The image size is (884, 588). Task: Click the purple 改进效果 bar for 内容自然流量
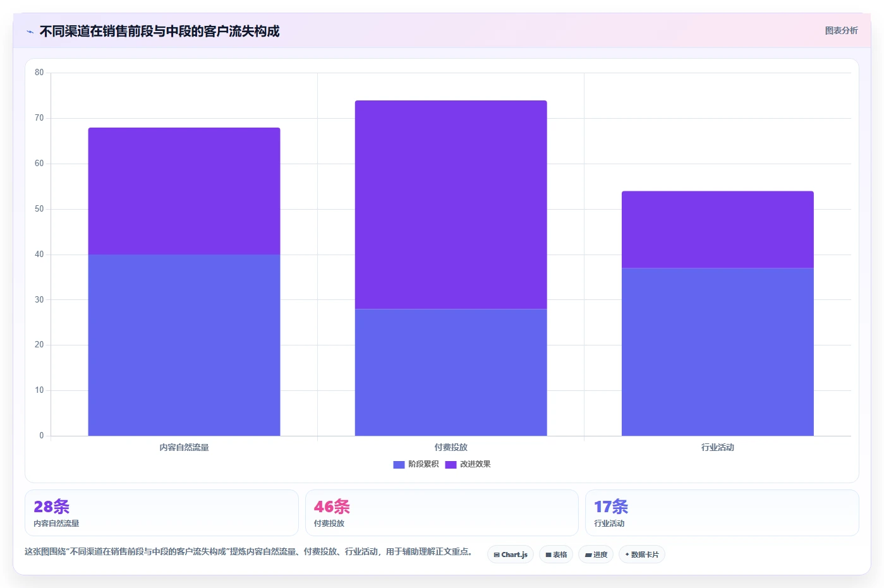click(184, 191)
